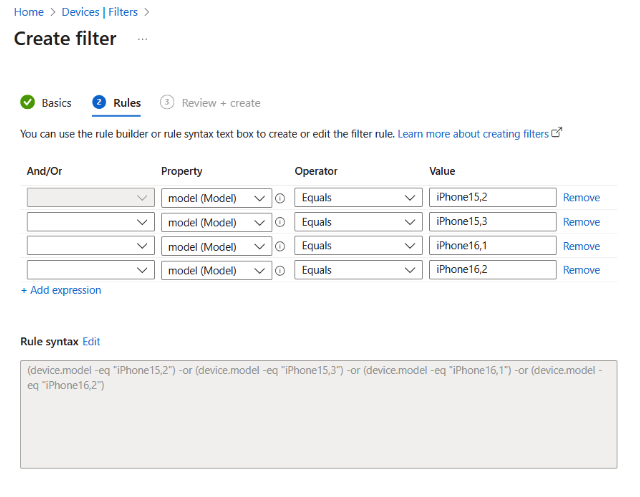Screen dimensions: 640x497
Task: Expand the And/Or dropdown in the second row
Action: [x=89, y=222]
